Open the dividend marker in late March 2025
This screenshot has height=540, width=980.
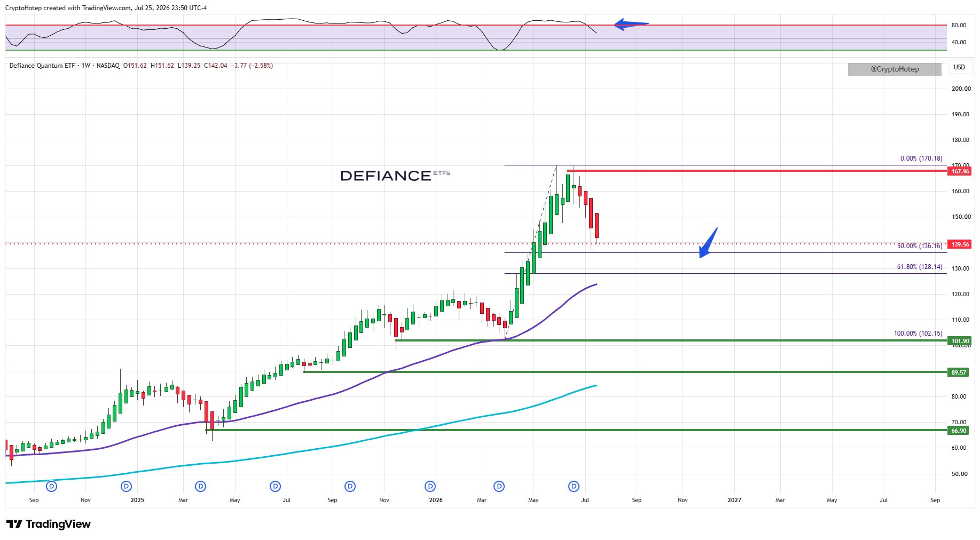point(201,487)
